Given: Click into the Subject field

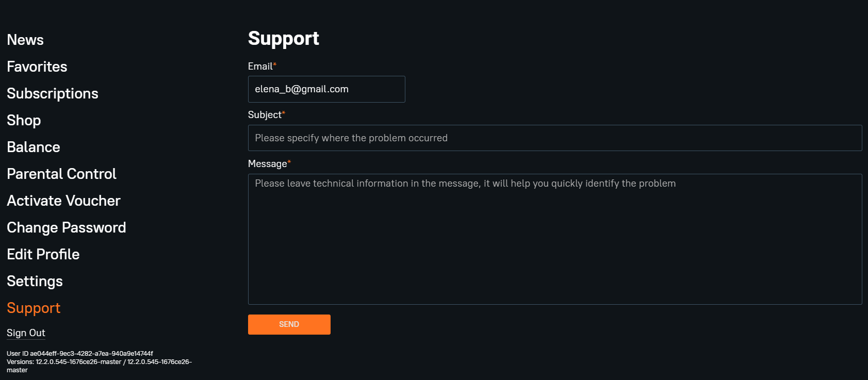Looking at the screenshot, I should pos(555,138).
